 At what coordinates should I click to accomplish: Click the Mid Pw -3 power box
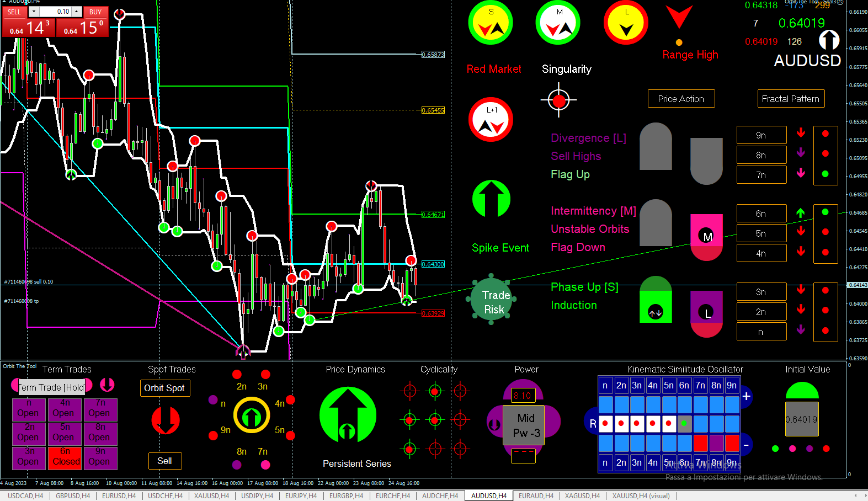point(524,425)
